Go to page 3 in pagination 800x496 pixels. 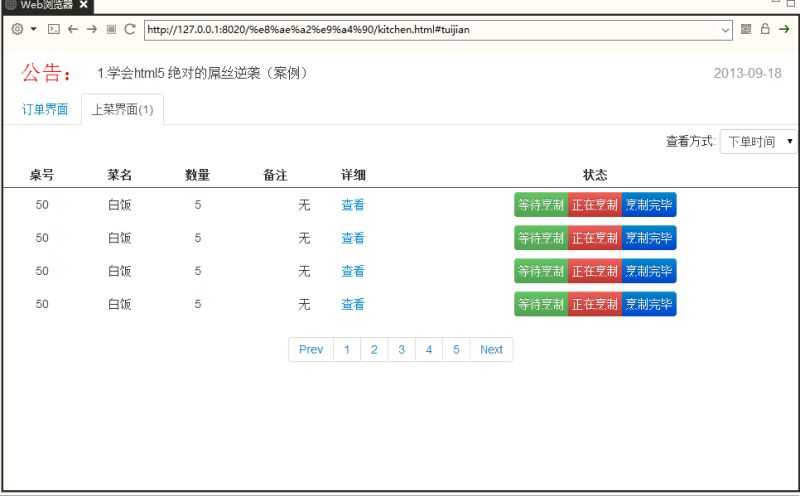(x=402, y=350)
